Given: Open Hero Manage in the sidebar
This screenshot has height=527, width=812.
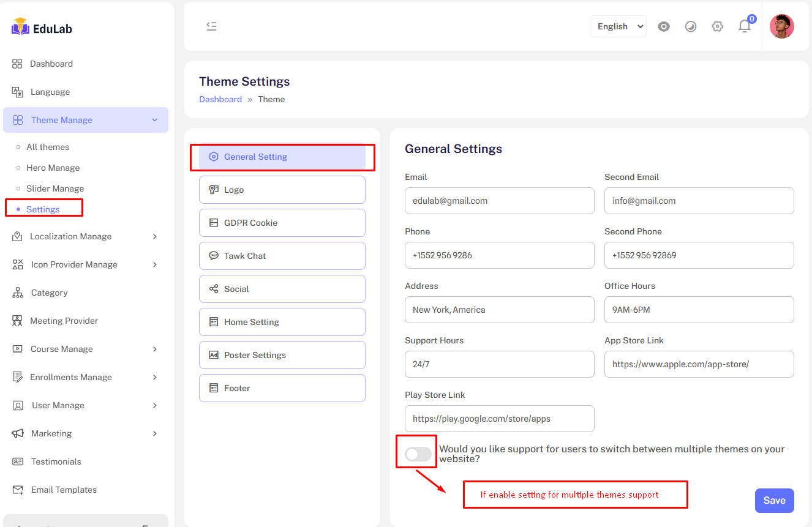Looking at the screenshot, I should 53,168.
